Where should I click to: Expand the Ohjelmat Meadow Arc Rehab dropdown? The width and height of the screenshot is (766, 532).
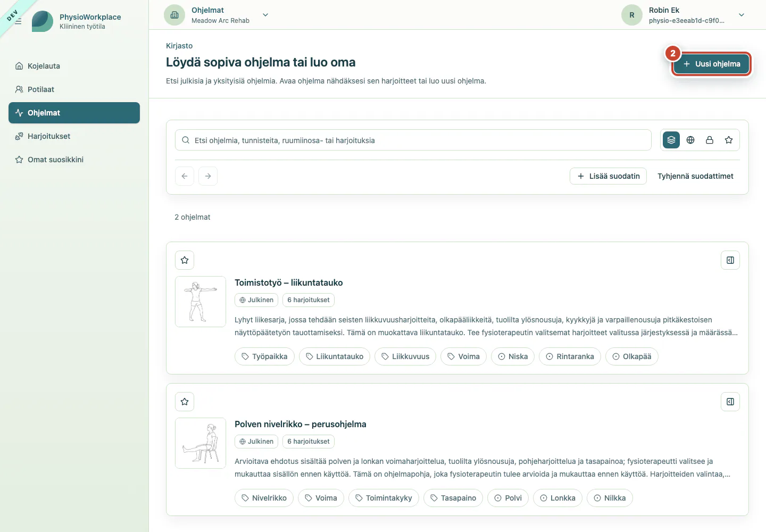[x=265, y=15]
